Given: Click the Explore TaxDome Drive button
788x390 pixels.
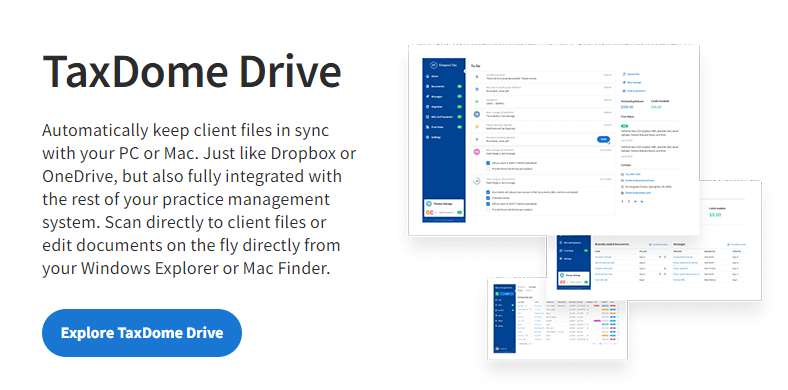Looking at the screenshot, I should click(142, 333).
